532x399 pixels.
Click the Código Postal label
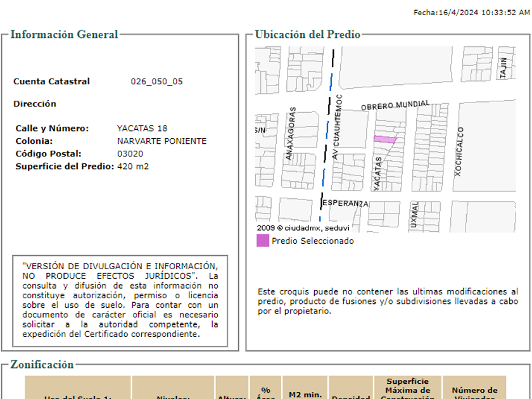click(49, 154)
